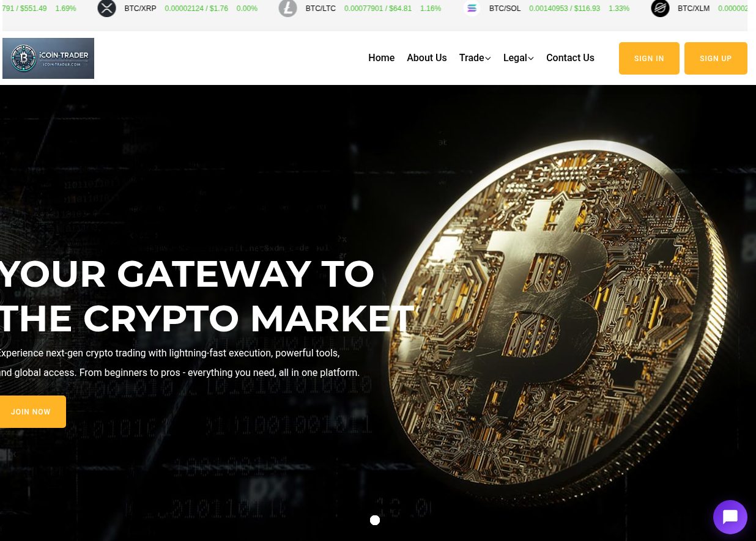Image resolution: width=756 pixels, height=541 pixels.
Task: Open the live chat bubble icon
Action: pos(730,517)
